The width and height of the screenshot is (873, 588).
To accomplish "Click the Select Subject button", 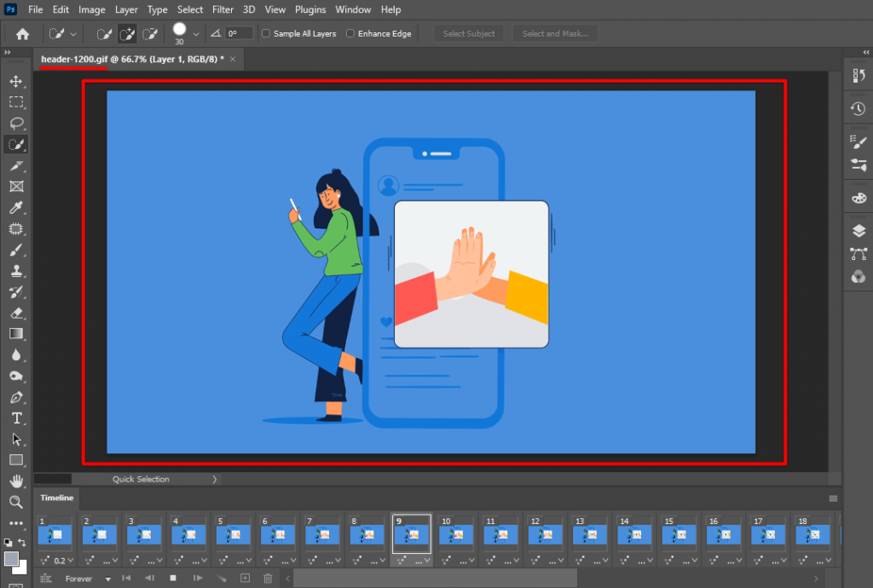I will tap(469, 34).
